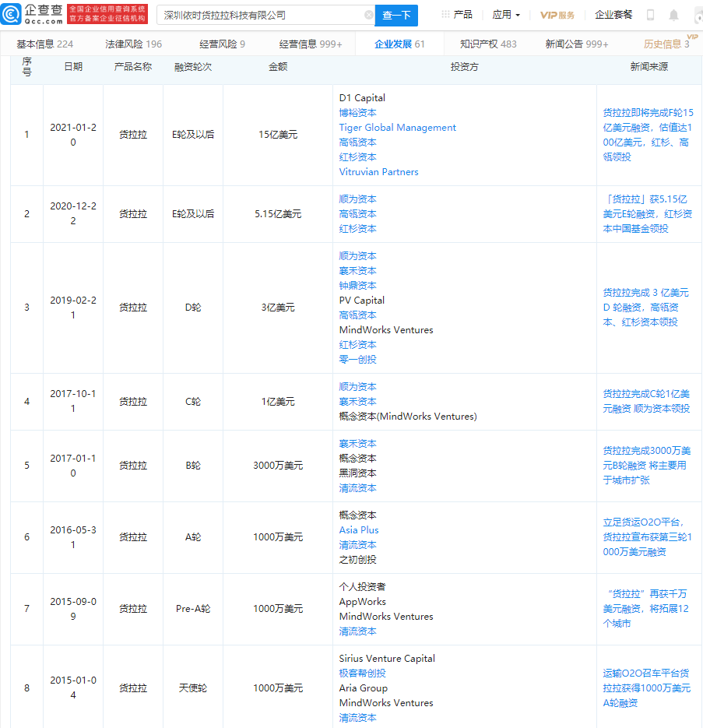The height and width of the screenshot is (728, 703).
Task: Click the D轮 round cell
Action: coord(193,308)
